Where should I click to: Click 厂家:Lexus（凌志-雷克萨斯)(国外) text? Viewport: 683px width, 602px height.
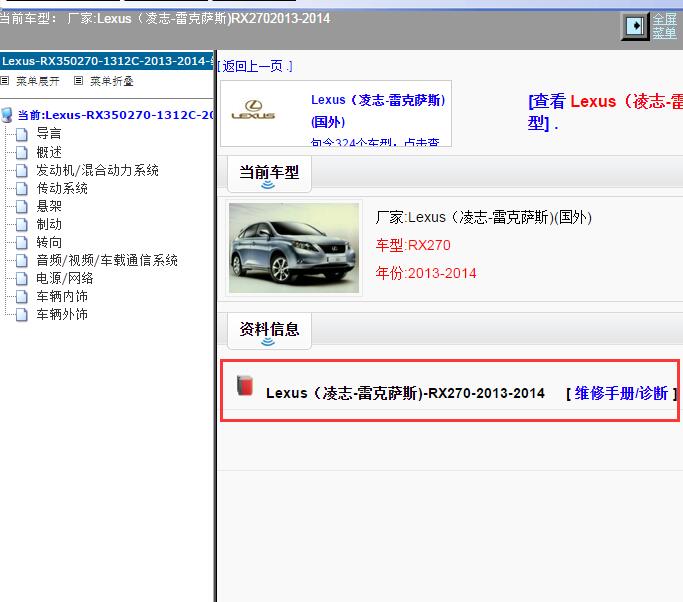(x=484, y=217)
